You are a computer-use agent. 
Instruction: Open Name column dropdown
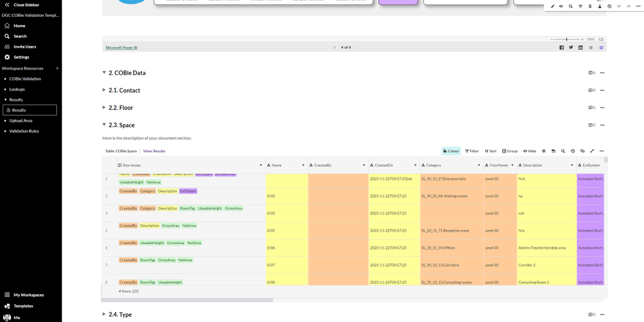click(303, 165)
